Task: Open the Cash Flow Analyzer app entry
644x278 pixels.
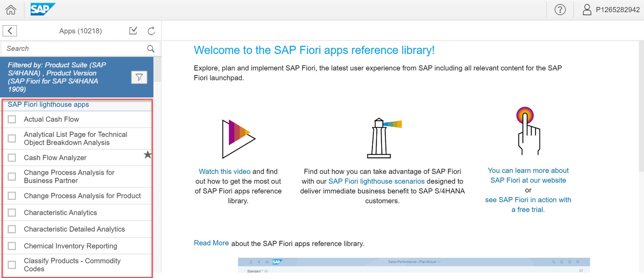Action: tap(55, 158)
